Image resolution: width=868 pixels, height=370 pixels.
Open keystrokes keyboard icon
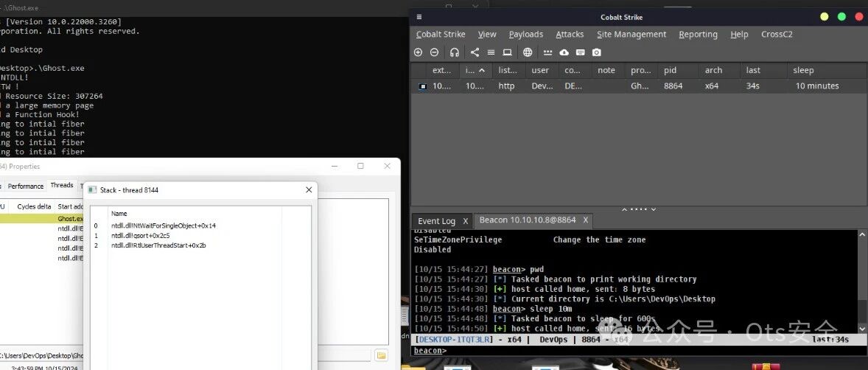pyautogui.click(x=580, y=52)
